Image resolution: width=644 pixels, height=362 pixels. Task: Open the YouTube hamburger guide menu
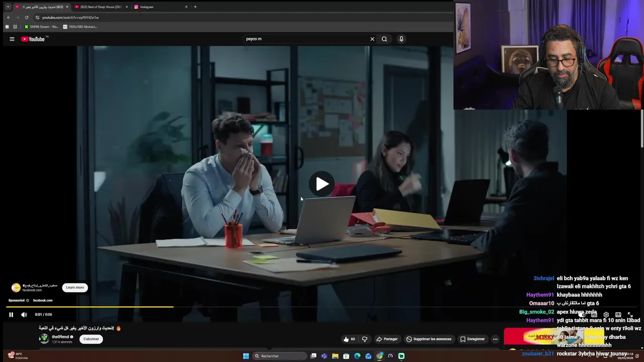pyautogui.click(x=12, y=39)
